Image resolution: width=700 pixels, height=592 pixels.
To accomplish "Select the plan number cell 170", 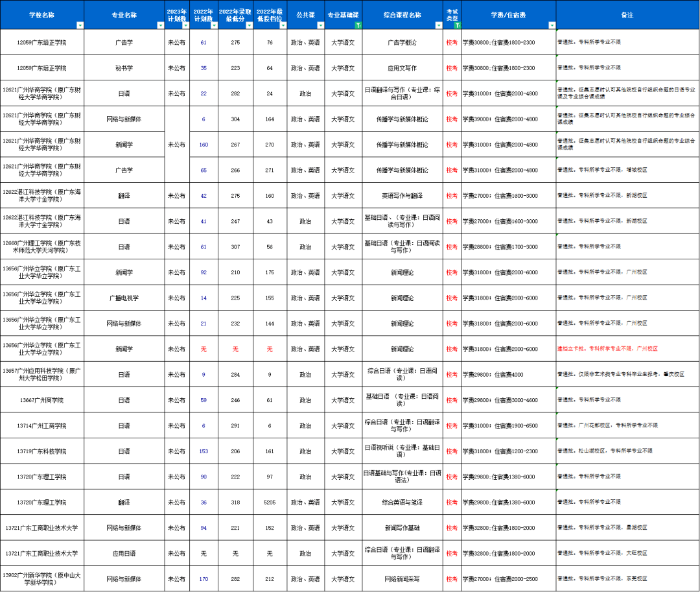I will pos(204,578).
